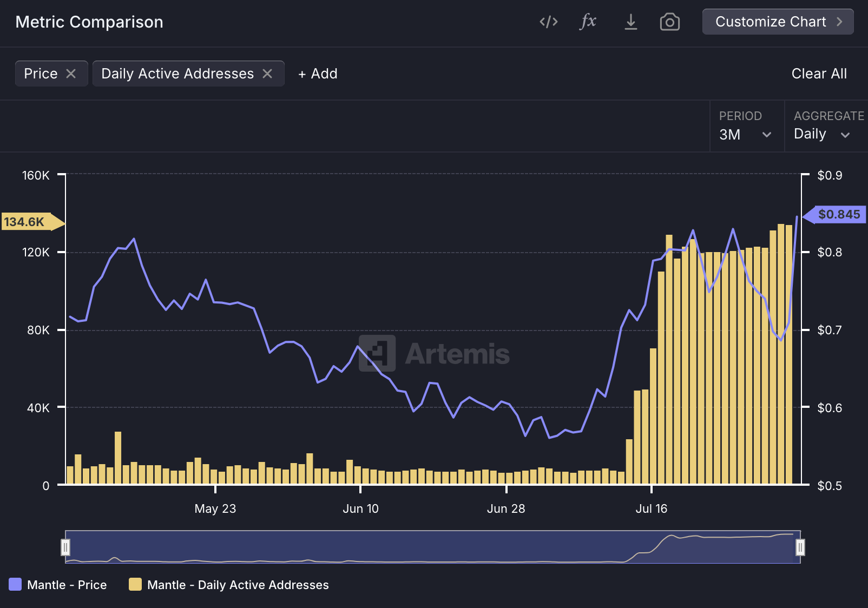The width and height of the screenshot is (868, 608).
Task: Download the chart data
Action: 630,22
